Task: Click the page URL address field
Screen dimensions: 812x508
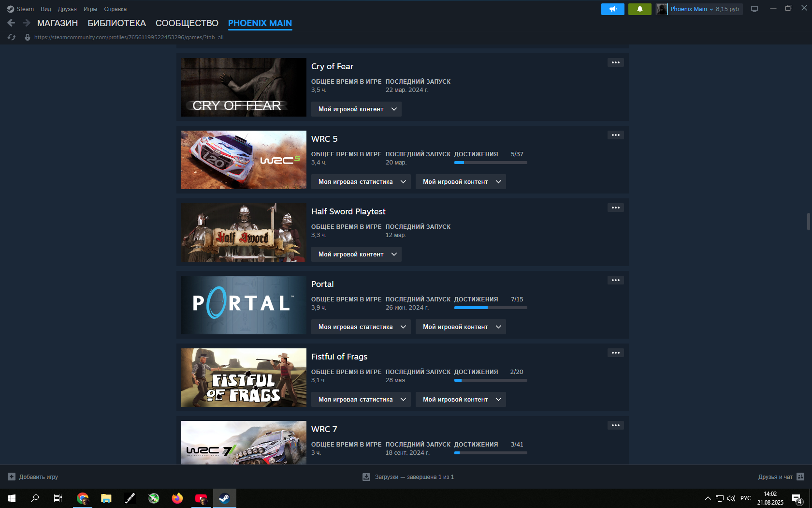Action: [129, 37]
